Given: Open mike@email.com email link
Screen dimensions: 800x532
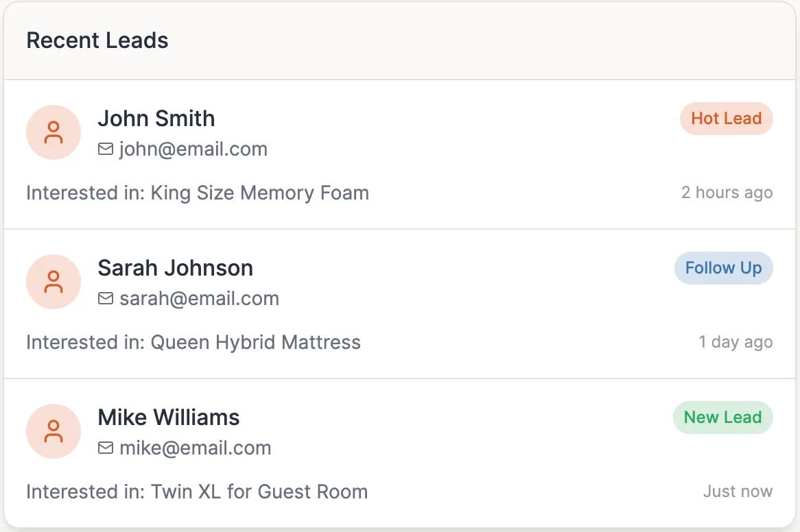Looking at the screenshot, I should click(195, 448).
